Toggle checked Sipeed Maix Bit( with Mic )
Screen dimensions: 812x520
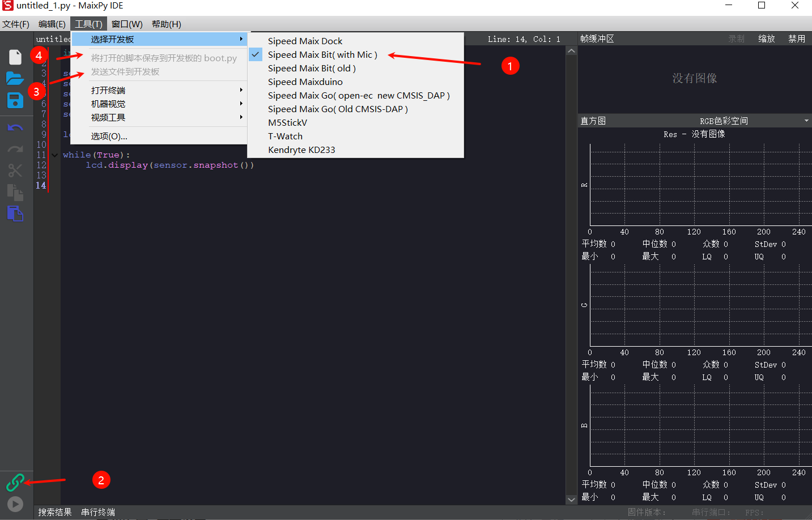(356, 54)
